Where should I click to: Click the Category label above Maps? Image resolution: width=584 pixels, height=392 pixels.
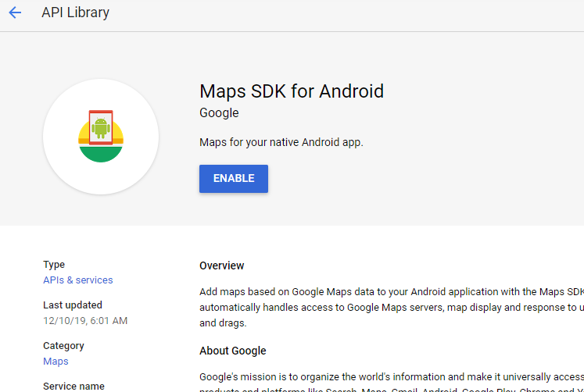tap(63, 346)
